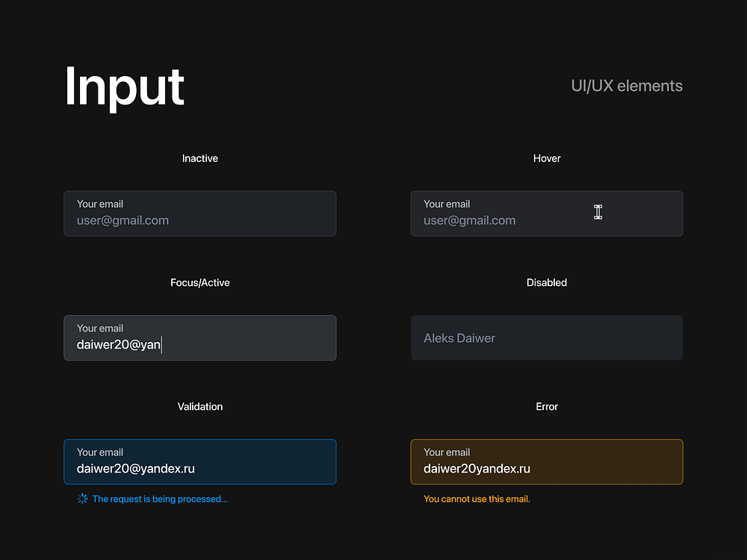
Task: Select the blue field with daiwer20@yandex.ru
Action: click(x=199, y=462)
